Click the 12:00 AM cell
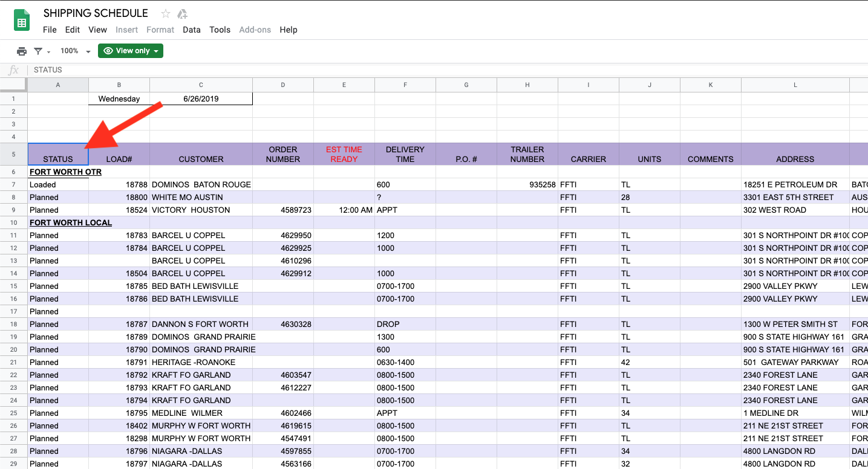 pos(344,210)
